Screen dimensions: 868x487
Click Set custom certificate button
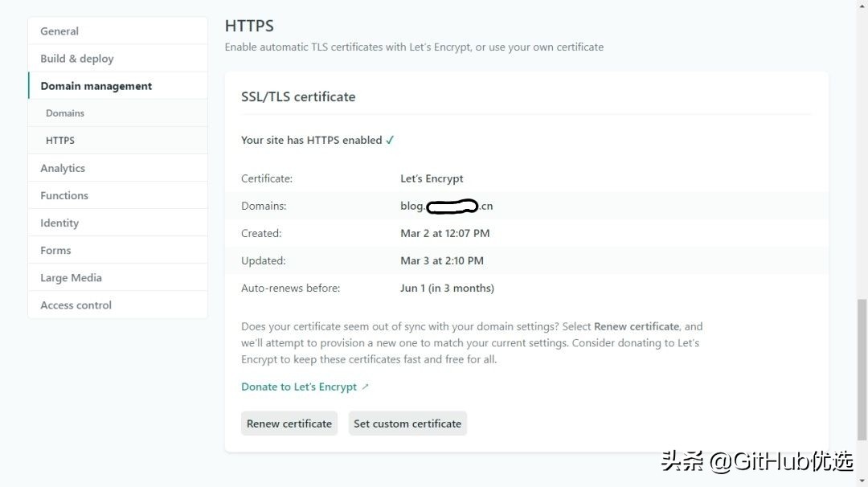[x=407, y=423]
